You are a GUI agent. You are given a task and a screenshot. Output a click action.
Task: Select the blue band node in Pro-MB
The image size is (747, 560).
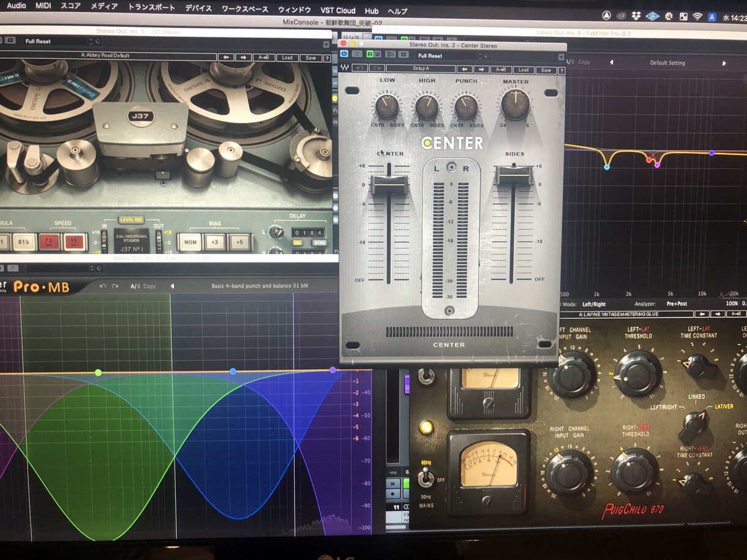pos(233,371)
